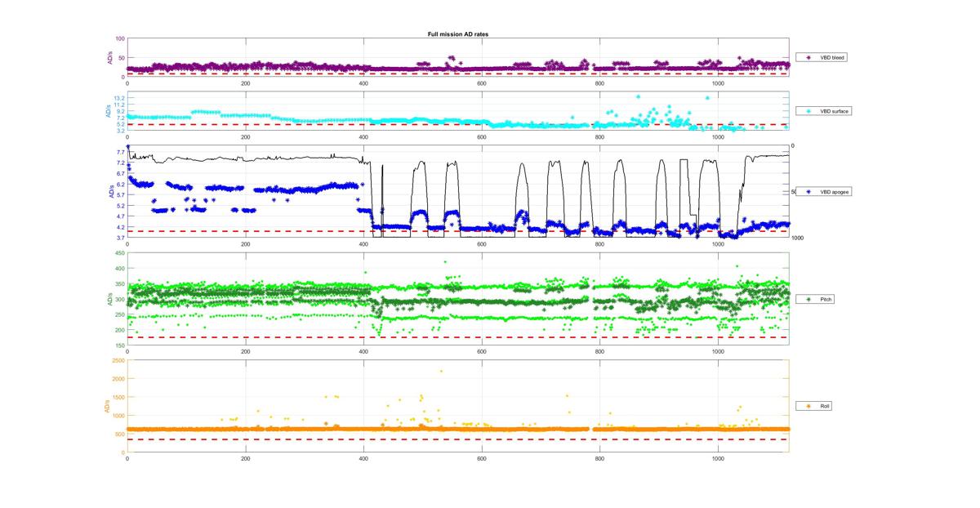
Task: Click the 1500 y-axis tick label
Action: (118, 397)
